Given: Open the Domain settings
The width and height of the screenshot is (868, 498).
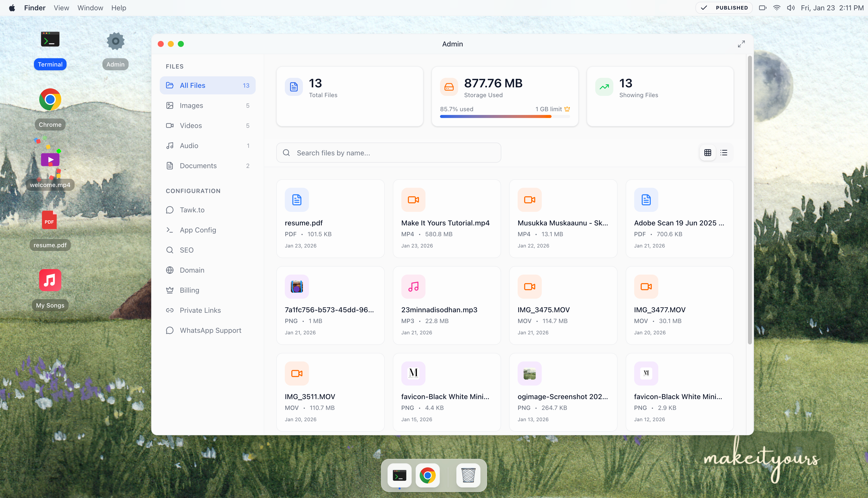Looking at the screenshot, I should coord(192,270).
